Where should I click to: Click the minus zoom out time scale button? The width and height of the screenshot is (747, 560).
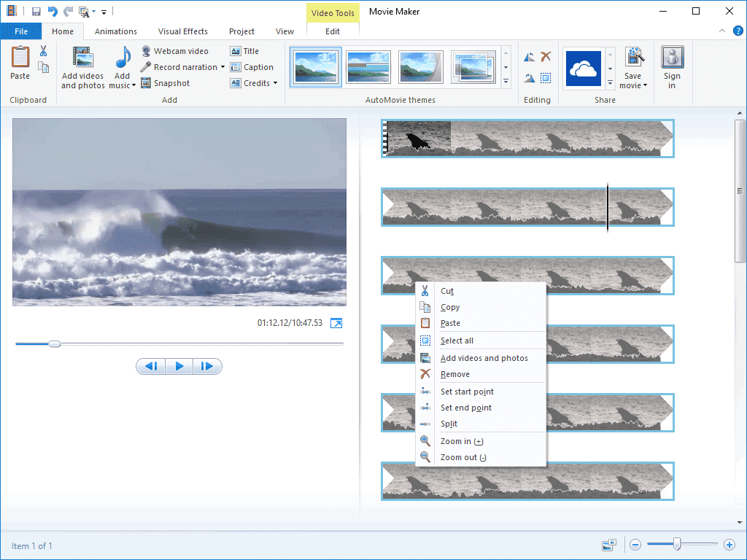635,544
